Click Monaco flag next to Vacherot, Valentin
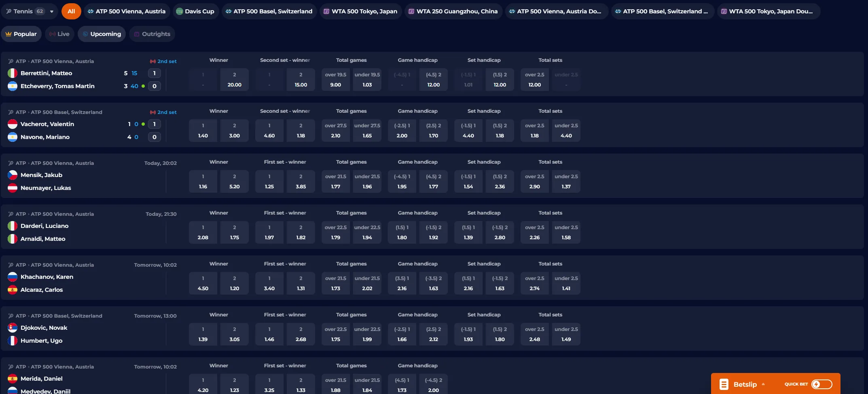The image size is (868, 394). pyautogui.click(x=13, y=124)
